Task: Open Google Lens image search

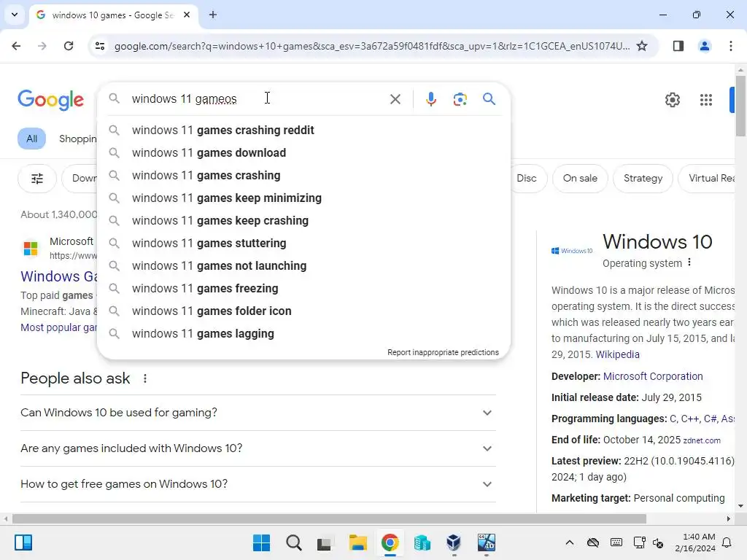Action: coord(460,99)
